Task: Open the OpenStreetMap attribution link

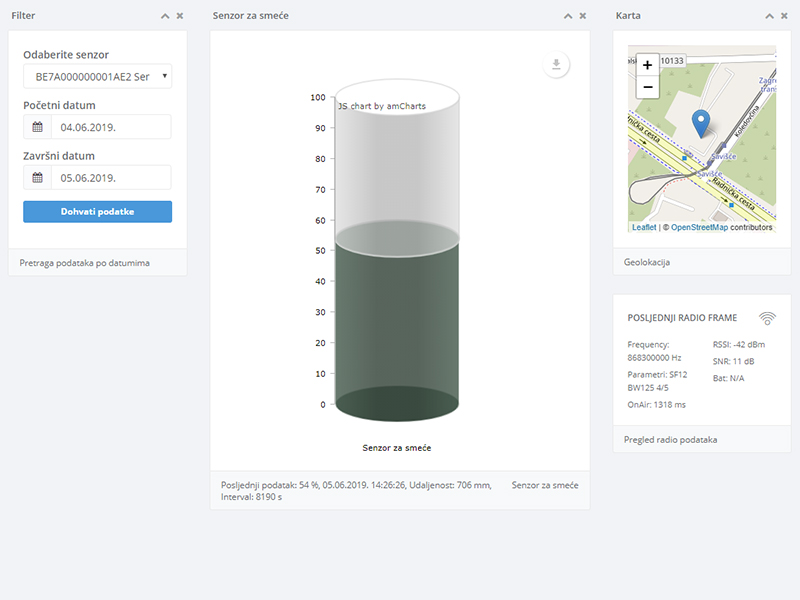Action: pos(699,228)
